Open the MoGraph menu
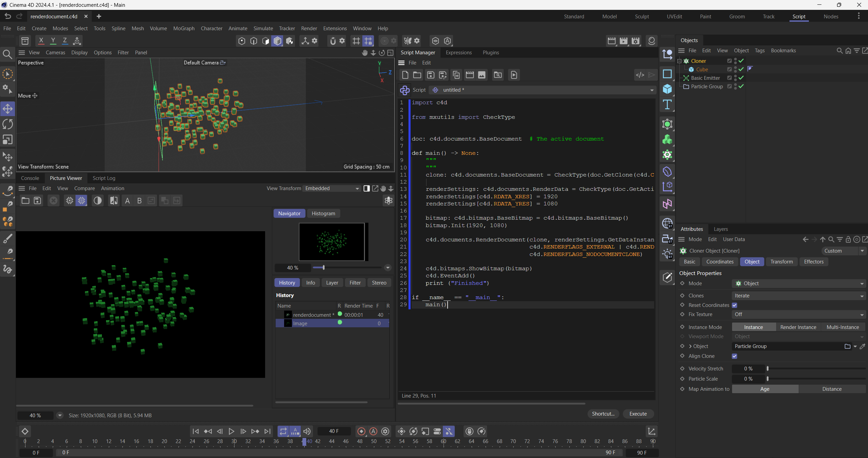Screen dimensions: 868x458 coord(184,29)
